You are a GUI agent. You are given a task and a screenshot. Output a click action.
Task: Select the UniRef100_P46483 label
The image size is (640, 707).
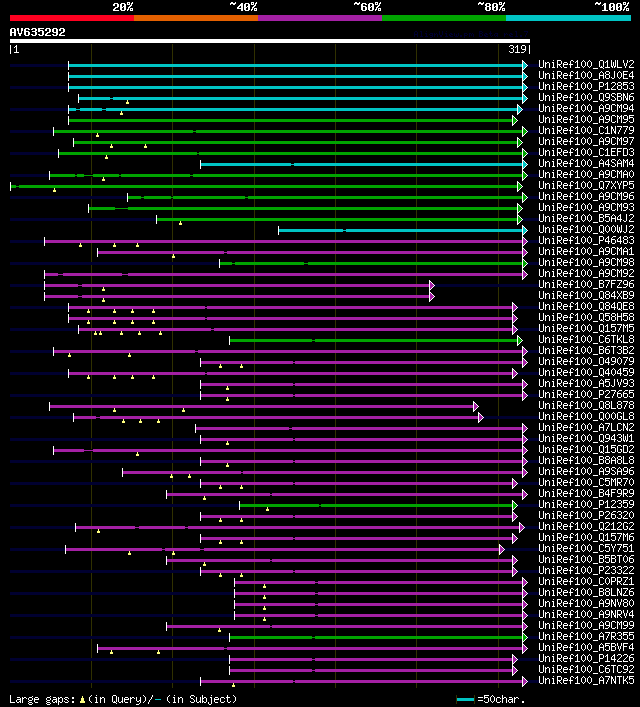click(x=586, y=241)
